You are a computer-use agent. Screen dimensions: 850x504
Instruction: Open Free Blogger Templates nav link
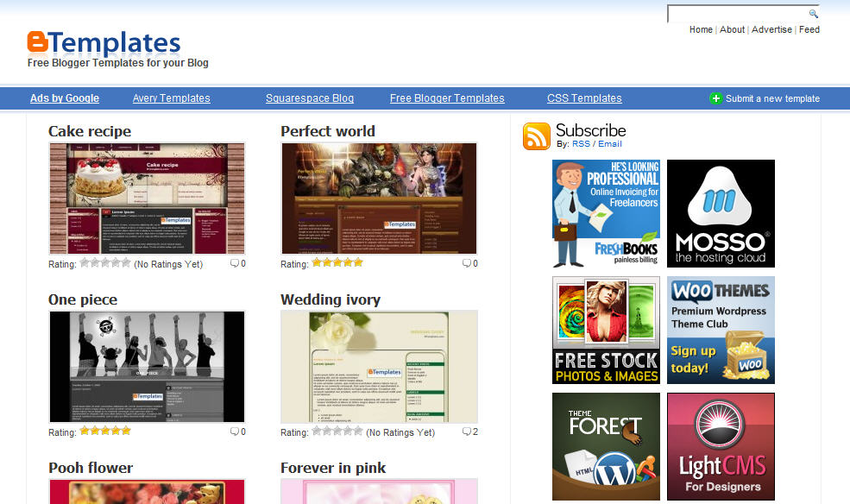(x=447, y=98)
